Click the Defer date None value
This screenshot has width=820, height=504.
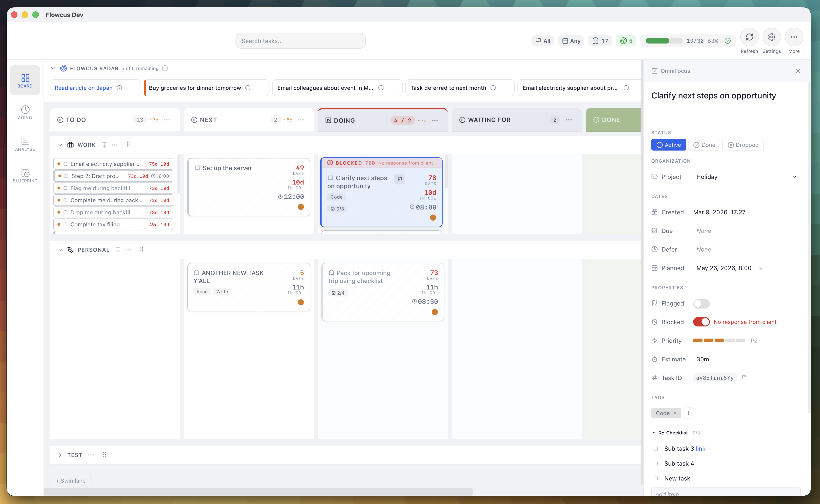tap(704, 249)
